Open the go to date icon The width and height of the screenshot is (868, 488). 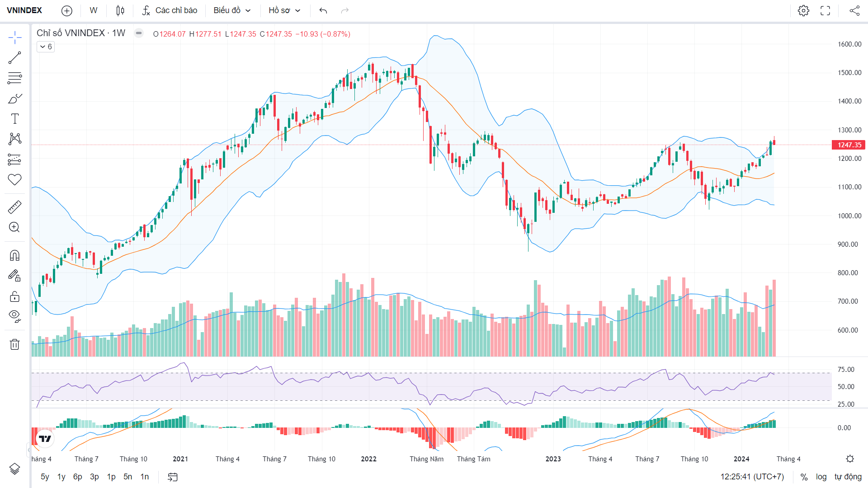pos(173,477)
